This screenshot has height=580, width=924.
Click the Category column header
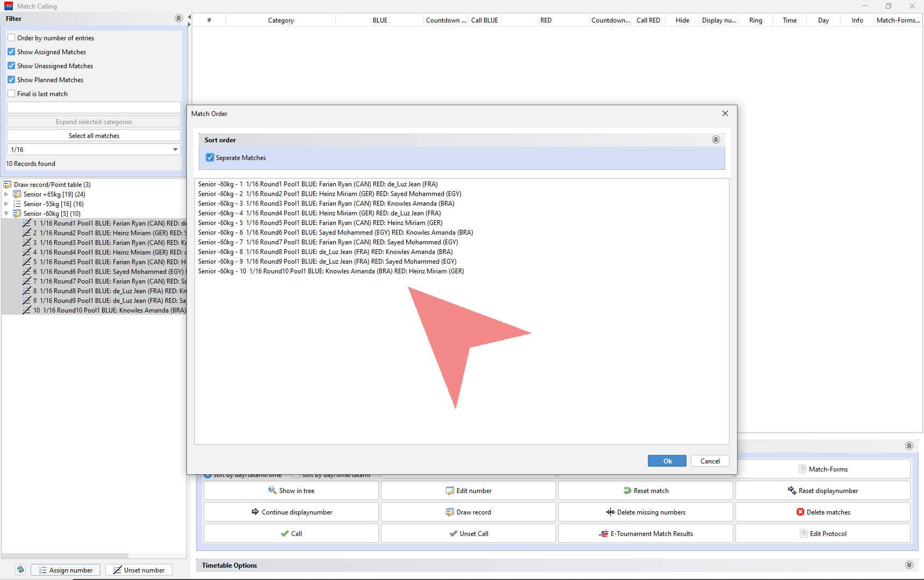click(280, 20)
